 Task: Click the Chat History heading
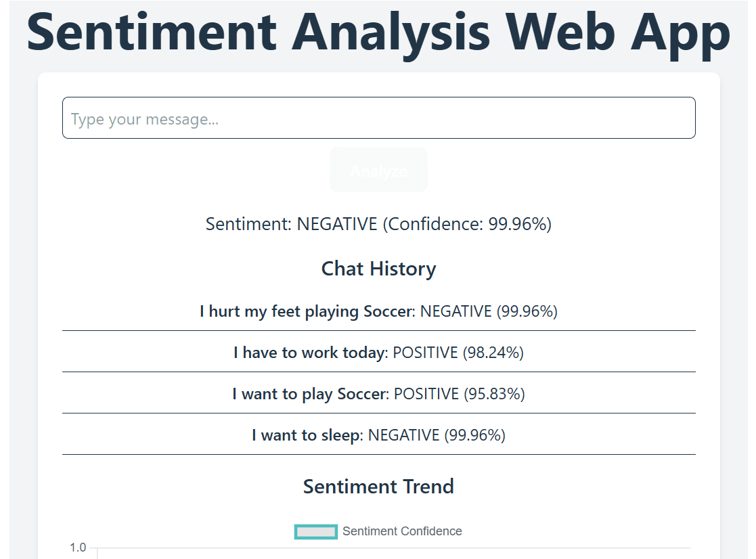pyautogui.click(x=378, y=269)
